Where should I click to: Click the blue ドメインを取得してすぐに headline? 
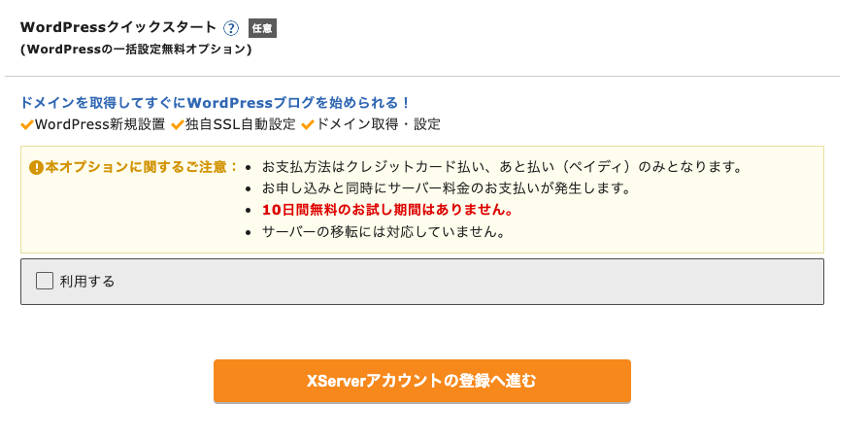point(216,102)
